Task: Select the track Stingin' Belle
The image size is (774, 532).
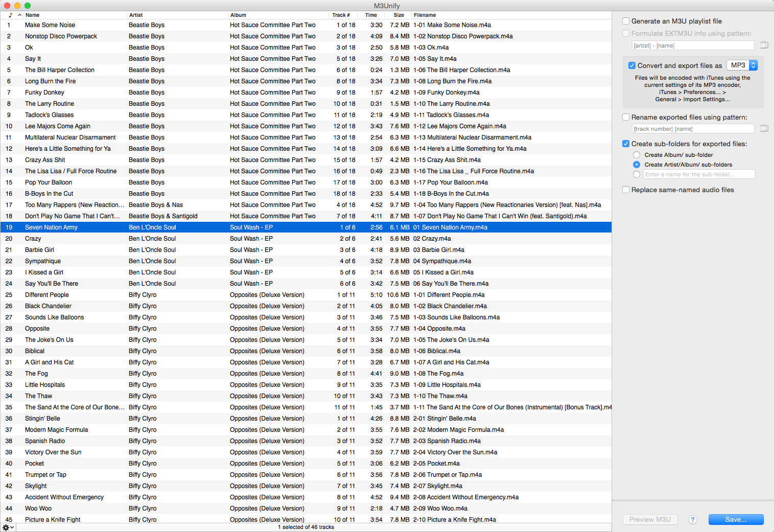Action: [306, 419]
